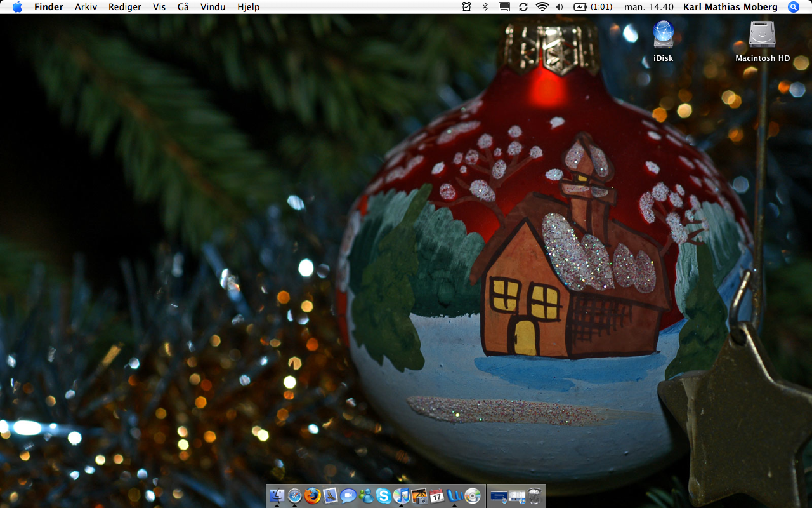Open Microsoft Word from the Dock
Screen dimensions: 812x508
(455, 495)
